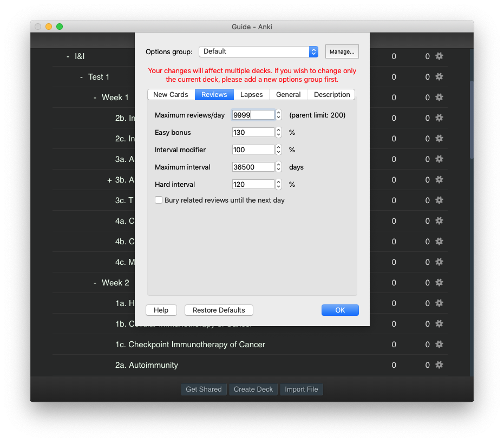Click Restore Defaults

click(x=219, y=310)
